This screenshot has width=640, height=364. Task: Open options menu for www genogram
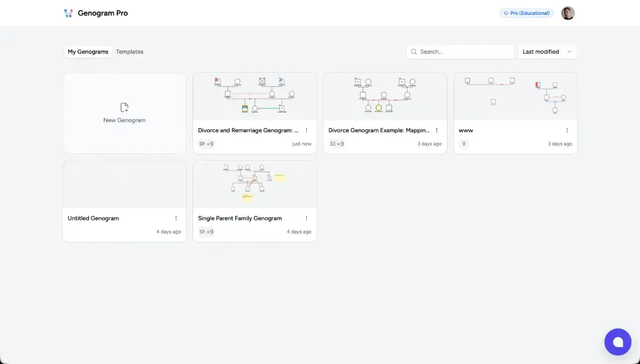[x=567, y=130]
